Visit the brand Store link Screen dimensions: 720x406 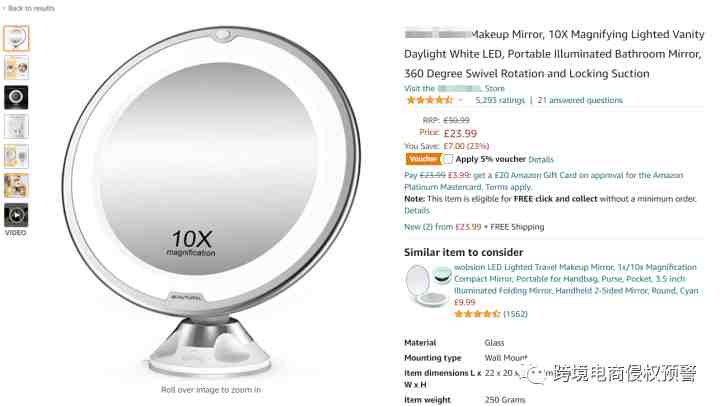point(454,88)
